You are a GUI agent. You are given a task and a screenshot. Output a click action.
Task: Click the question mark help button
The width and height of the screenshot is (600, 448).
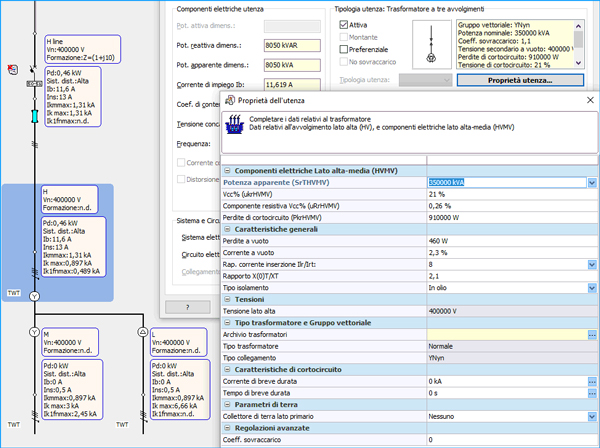[x=188, y=307]
